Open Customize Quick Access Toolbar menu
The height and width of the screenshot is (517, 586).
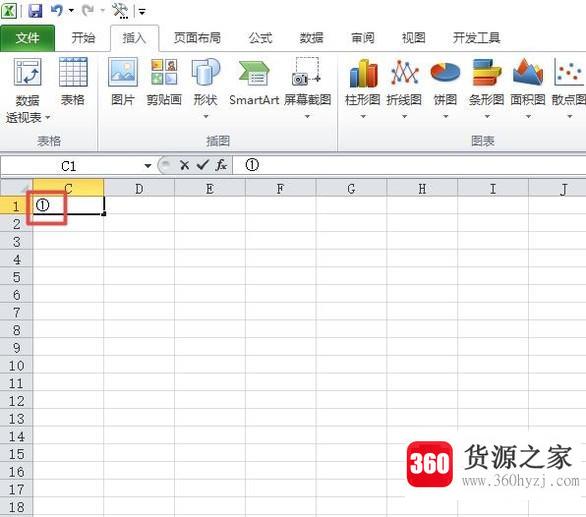pos(142,12)
